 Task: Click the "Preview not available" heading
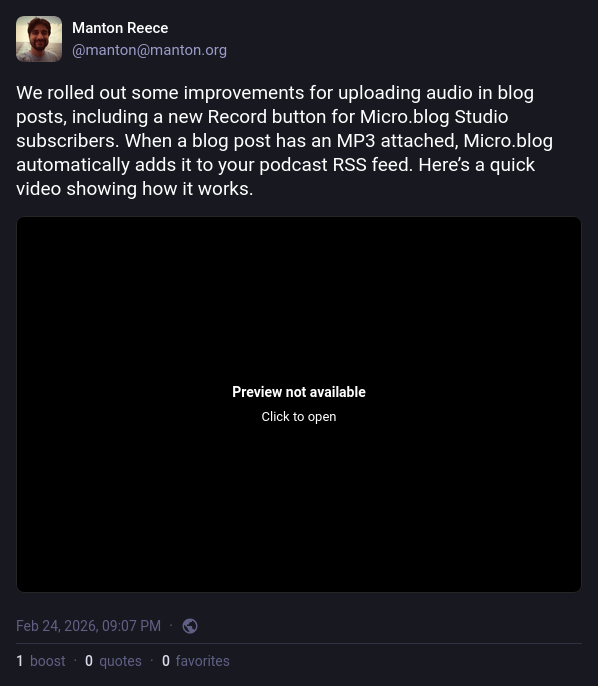(x=299, y=392)
